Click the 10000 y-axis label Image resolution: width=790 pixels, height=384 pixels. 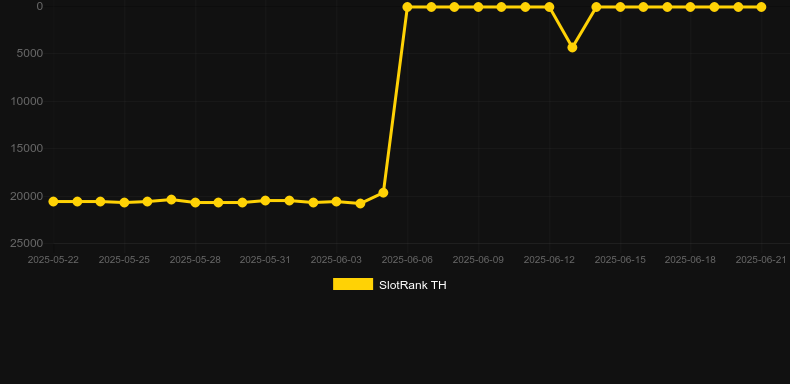(x=27, y=101)
